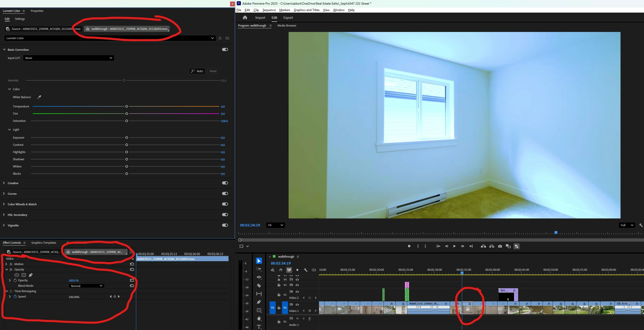Click the Temperature slider handle

pos(126,106)
